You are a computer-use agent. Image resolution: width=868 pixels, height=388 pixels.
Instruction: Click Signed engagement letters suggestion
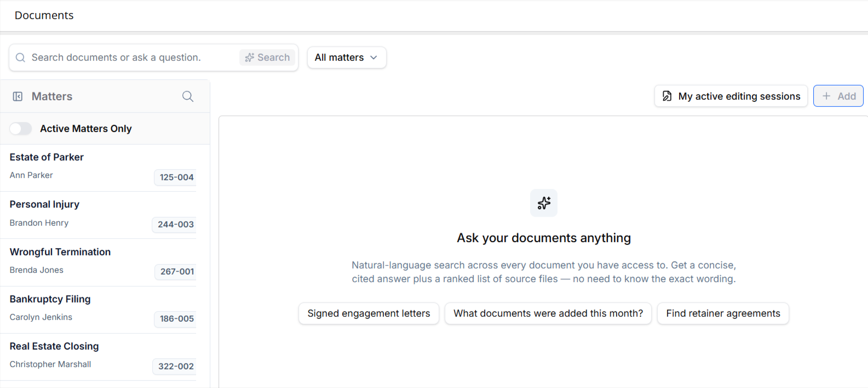369,313
